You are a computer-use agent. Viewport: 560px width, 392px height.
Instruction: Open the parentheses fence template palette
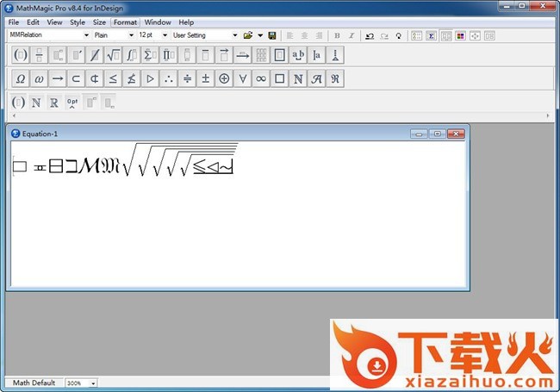point(21,55)
